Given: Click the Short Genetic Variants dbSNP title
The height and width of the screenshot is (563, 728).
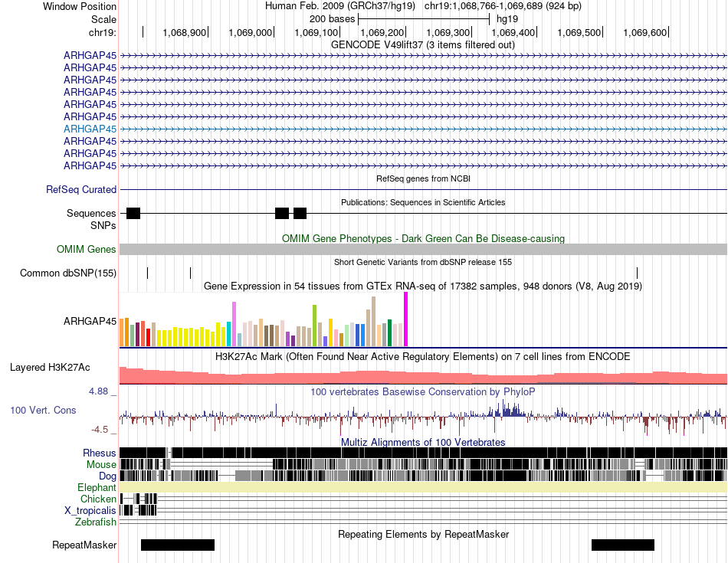Looking at the screenshot, I should [x=423, y=262].
